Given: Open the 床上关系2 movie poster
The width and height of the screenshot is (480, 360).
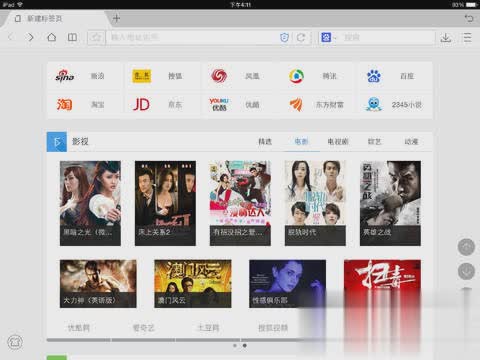Looking at the screenshot, I should click(165, 203).
